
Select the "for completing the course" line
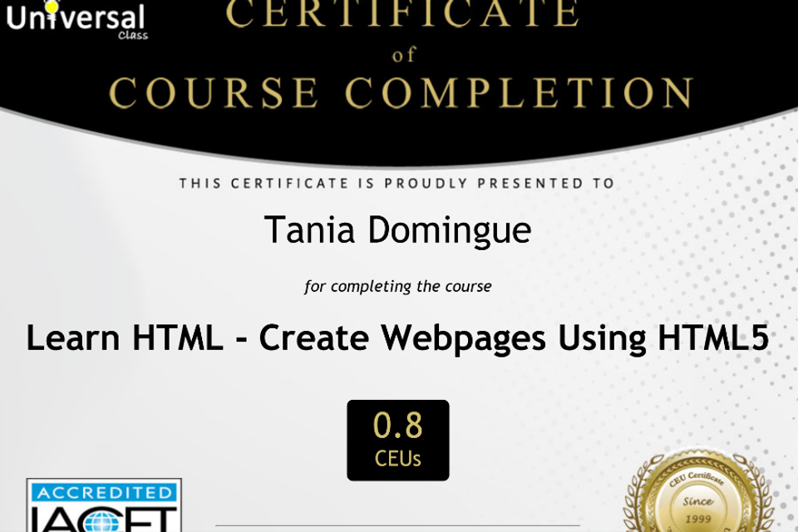(397, 287)
